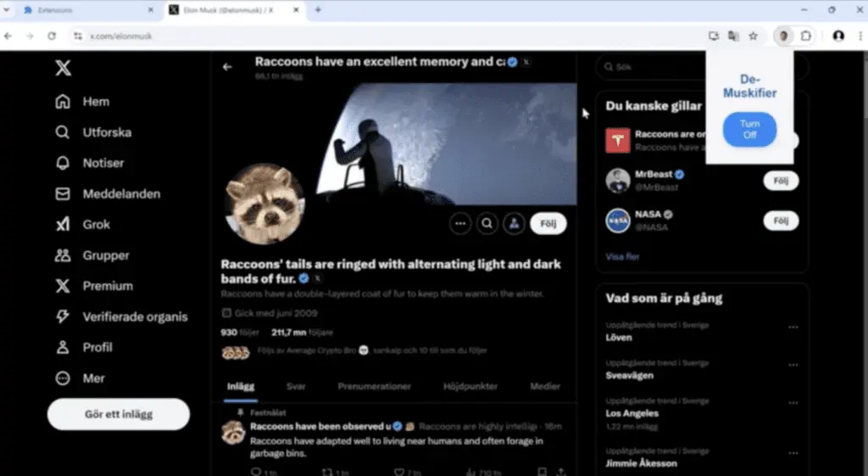
Task: Follow MrBeast with Följ button
Action: click(781, 181)
